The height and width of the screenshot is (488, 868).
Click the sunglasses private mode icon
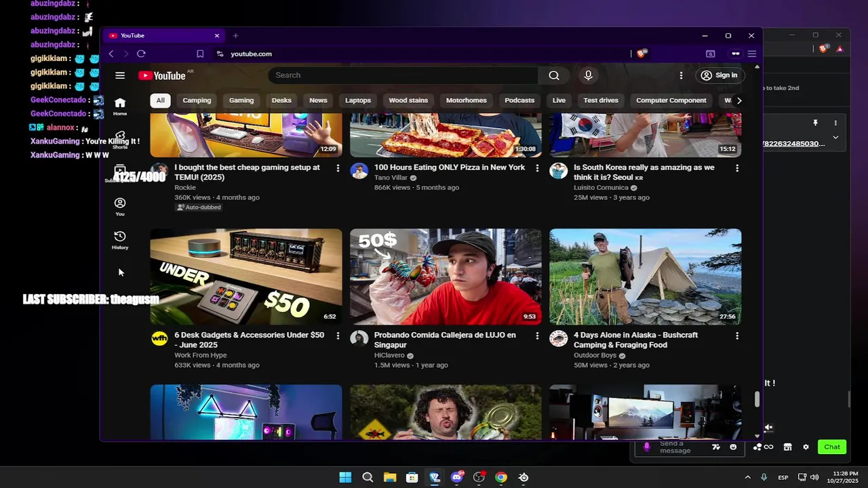(735, 54)
